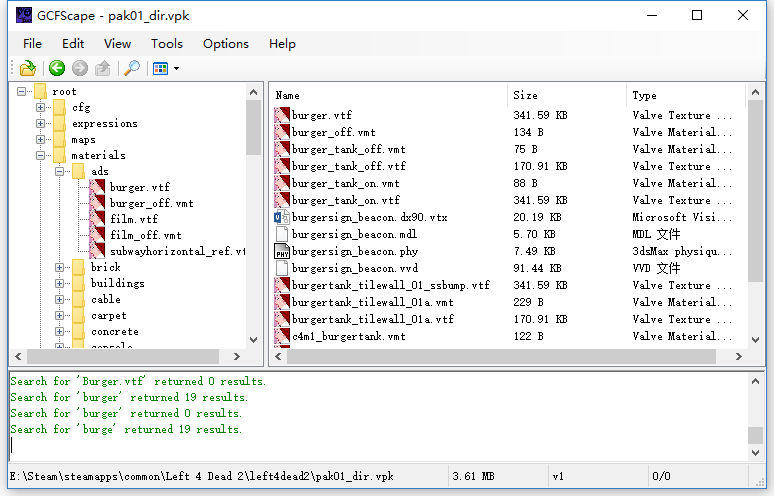This screenshot has height=496, width=774.
Task: Expand the brick folder node
Action: 60,267
